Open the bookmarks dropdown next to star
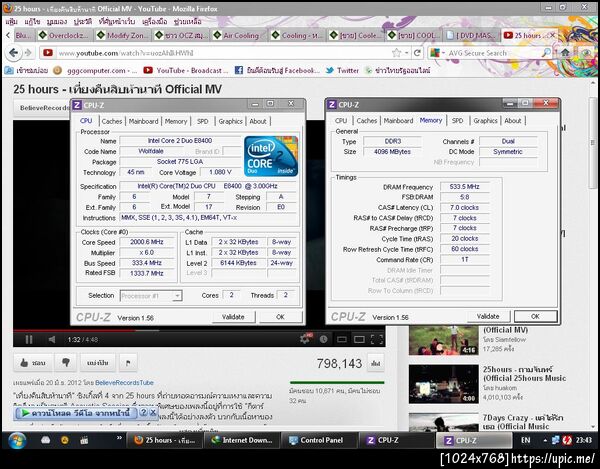The width and height of the screenshot is (600, 469). (x=406, y=53)
